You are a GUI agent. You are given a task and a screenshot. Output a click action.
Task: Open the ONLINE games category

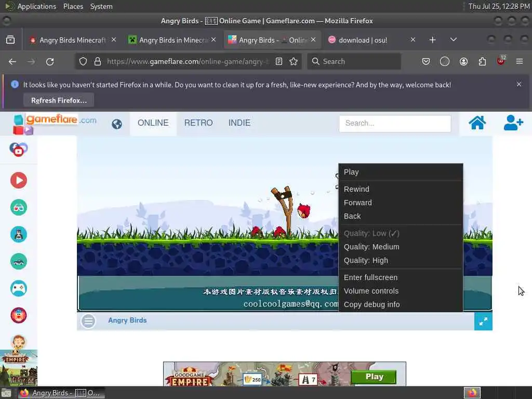point(153,123)
